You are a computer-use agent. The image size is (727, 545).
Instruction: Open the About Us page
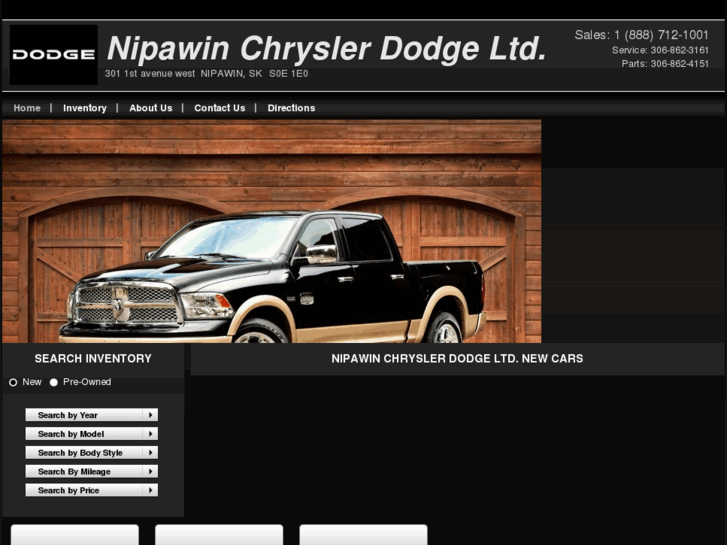[x=151, y=108]
